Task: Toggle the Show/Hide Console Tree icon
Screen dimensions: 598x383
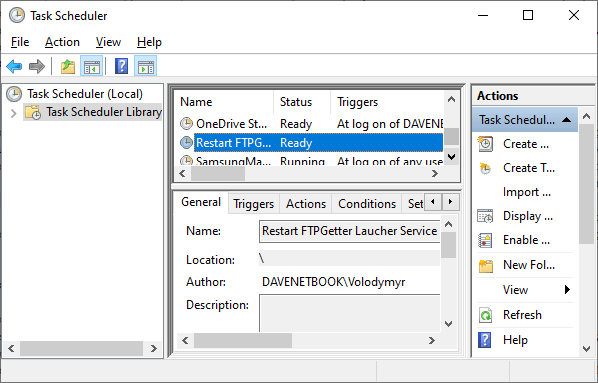Action: coord(92,66)
